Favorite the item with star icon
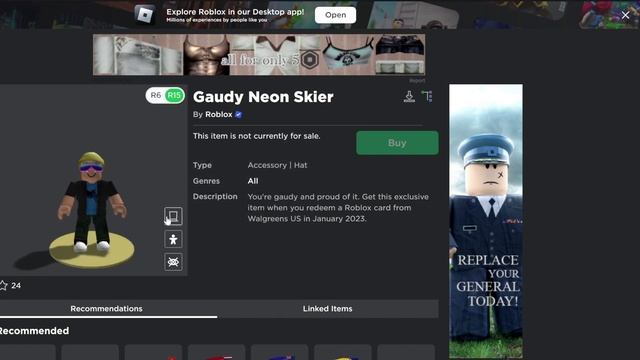The height and width of the screenshot is (360, 640). [x=3, y=285]
